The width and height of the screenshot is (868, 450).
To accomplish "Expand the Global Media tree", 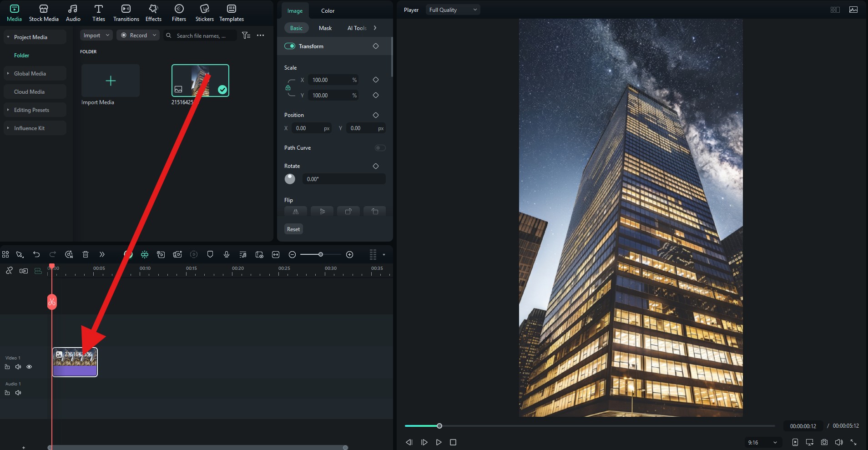I will (8, 73).
